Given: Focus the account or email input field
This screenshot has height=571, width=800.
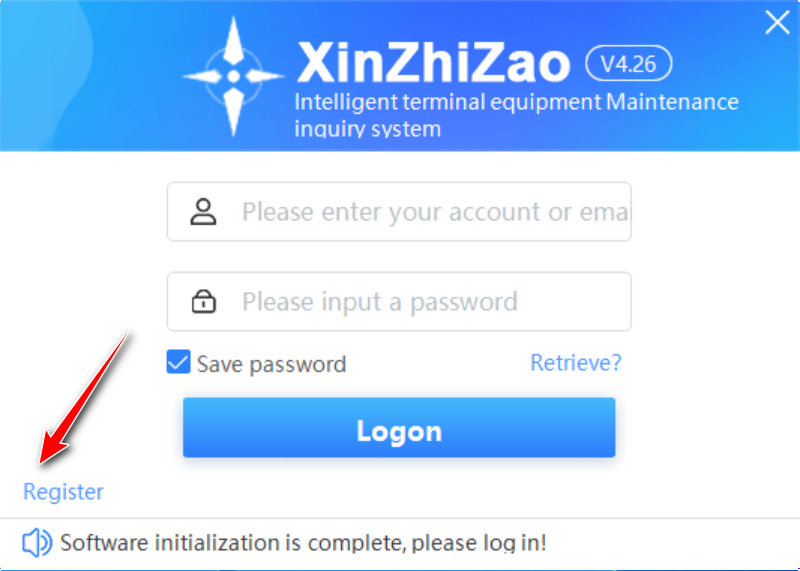Looking at the screenshot, I should click(399, 211).
